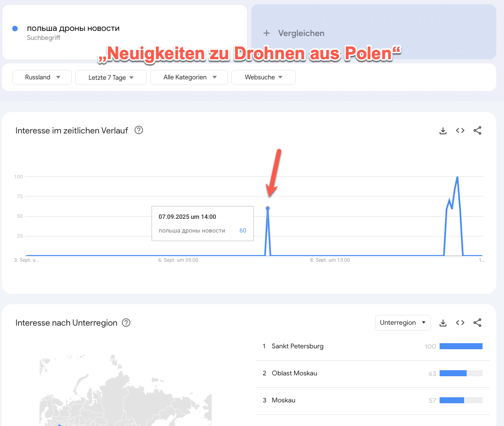Open help for Interesse nach Unterregion

point(126,323)
